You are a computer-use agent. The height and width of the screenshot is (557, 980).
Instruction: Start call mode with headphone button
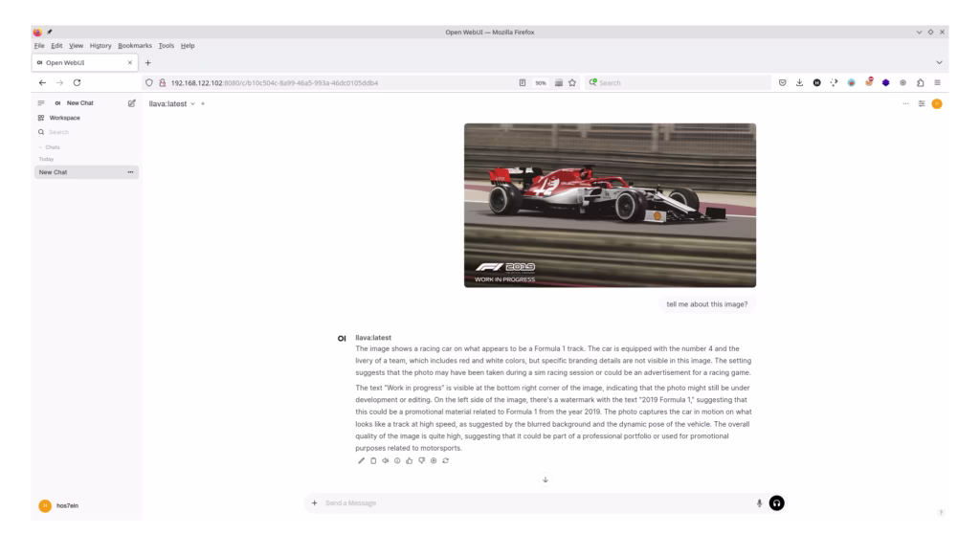pyautogui.click(x=776, y=502)
